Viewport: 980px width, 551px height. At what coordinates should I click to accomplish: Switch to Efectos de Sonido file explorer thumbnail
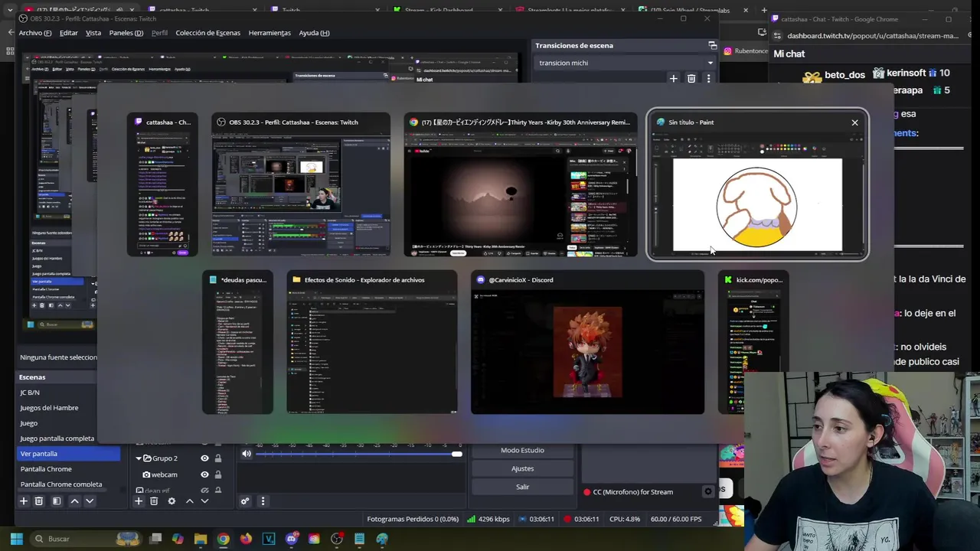click(x=372, y=342)
